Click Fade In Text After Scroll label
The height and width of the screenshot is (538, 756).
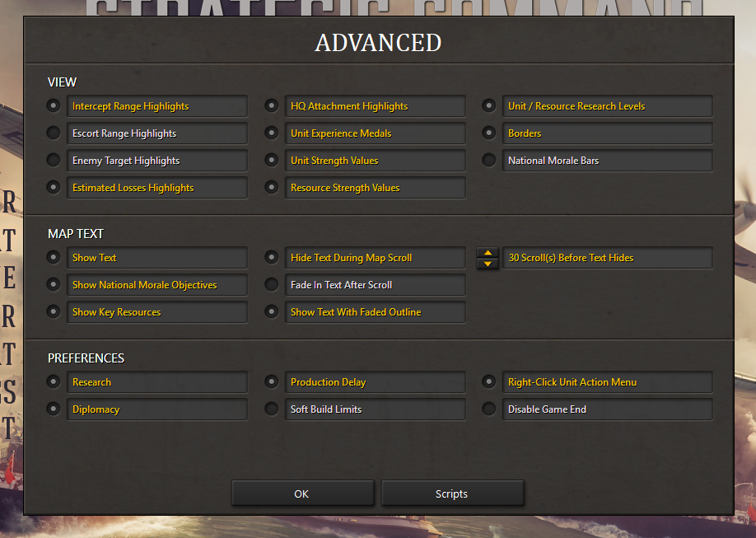pos(375,285)
